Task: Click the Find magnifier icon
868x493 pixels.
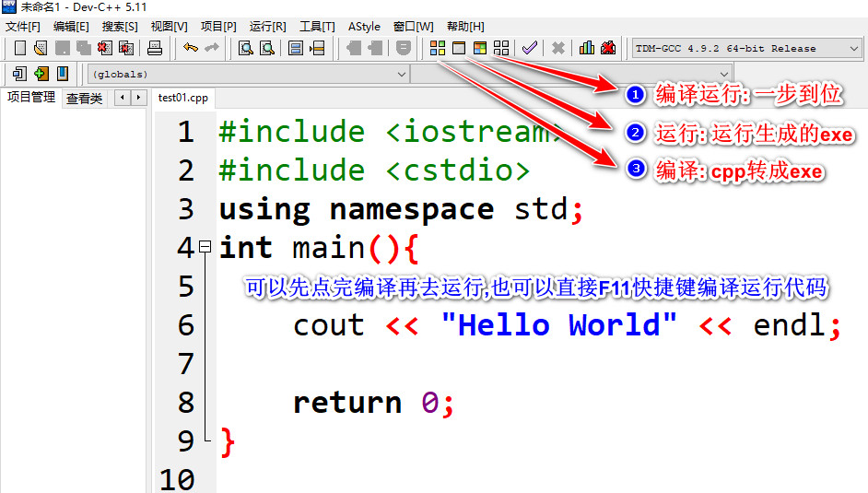Action: pos(245,48)
